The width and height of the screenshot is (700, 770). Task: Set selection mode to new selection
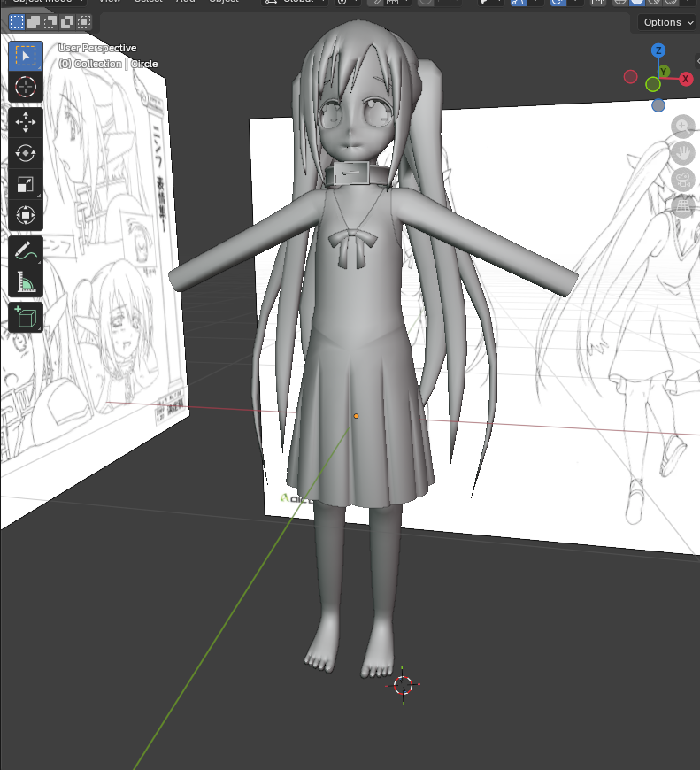(17, 22)
